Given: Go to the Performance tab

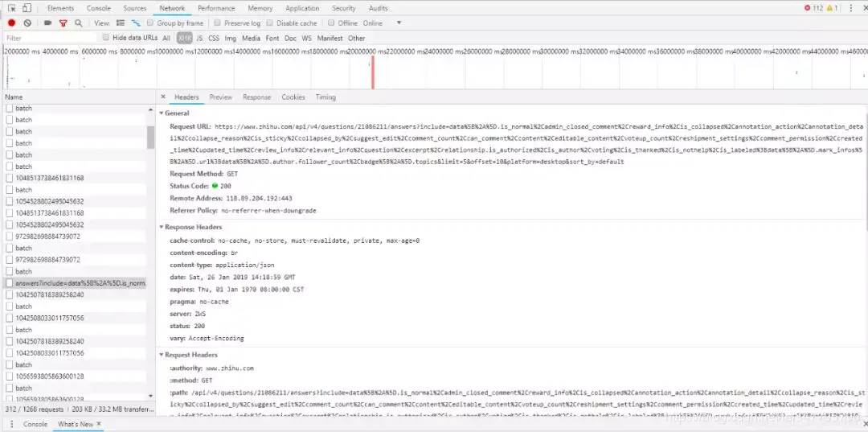Looking at the screenshot, I should pos(216,8).
